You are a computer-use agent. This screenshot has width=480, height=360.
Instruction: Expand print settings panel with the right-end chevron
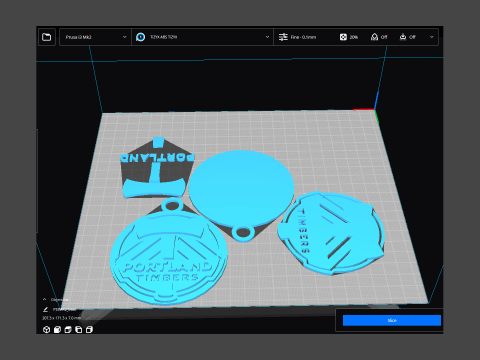[432, 37]
